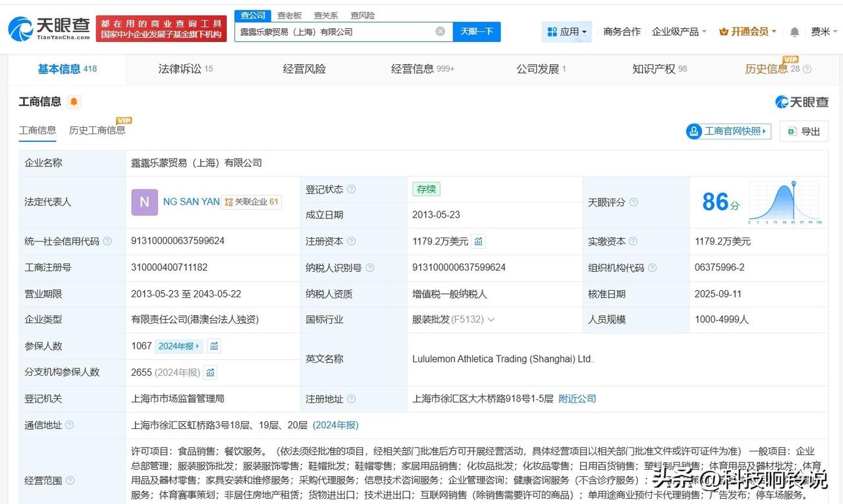
Task: Click the help icon next to 组织机构代码
Action: pyautogui.click(x=652, y=268)
